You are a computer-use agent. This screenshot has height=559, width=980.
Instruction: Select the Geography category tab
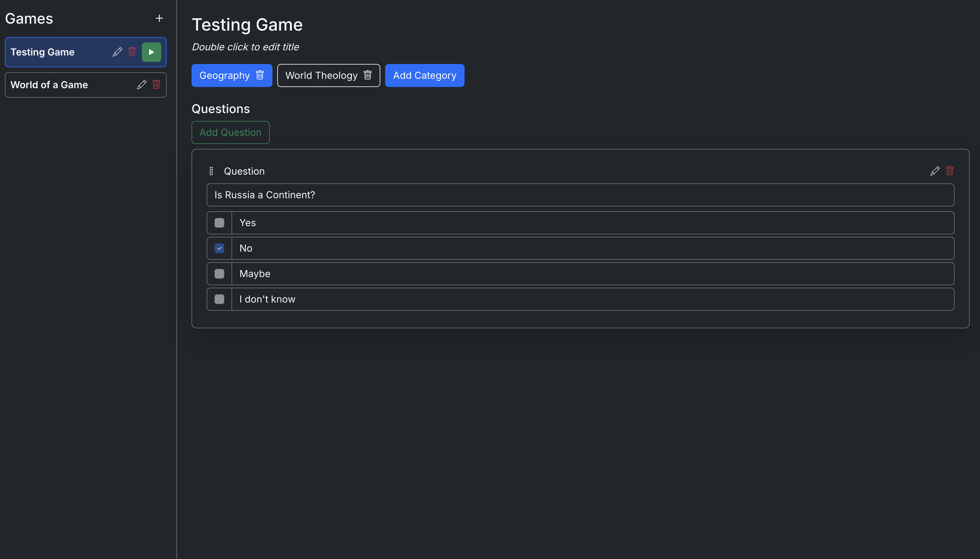[225, 75]
